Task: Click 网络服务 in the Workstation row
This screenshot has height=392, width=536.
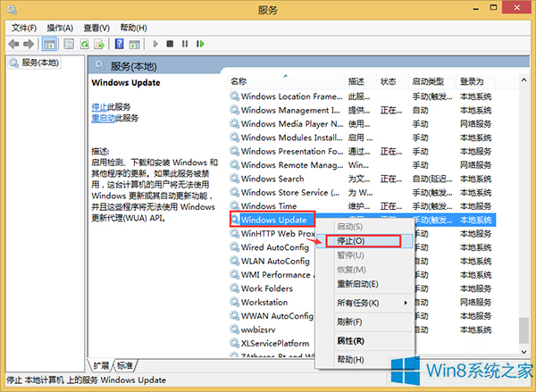Action: click(475, 303)
